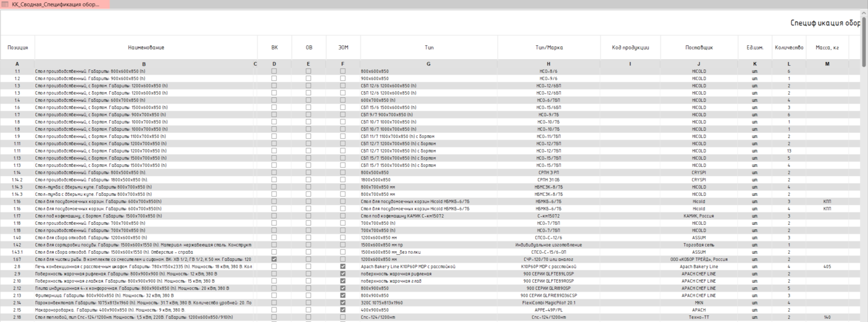
Task: Select the КК_Сводная_Спецификация view tab
Action: point(55,5)
